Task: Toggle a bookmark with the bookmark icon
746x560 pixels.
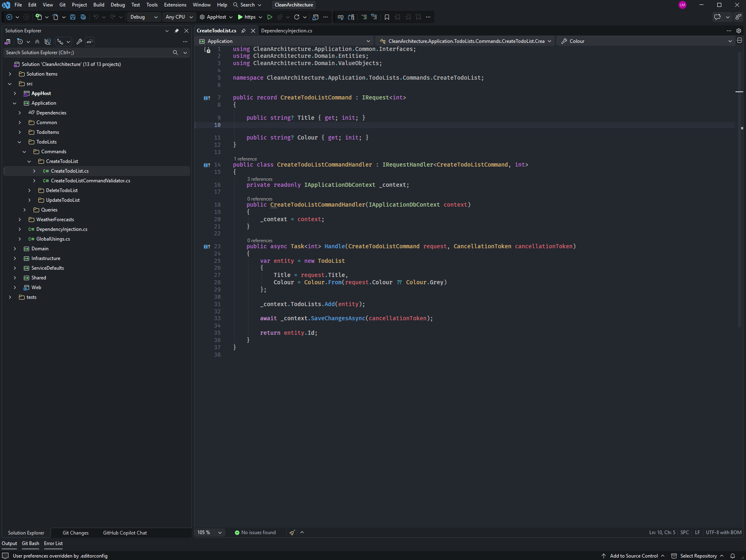Action: 387,17
